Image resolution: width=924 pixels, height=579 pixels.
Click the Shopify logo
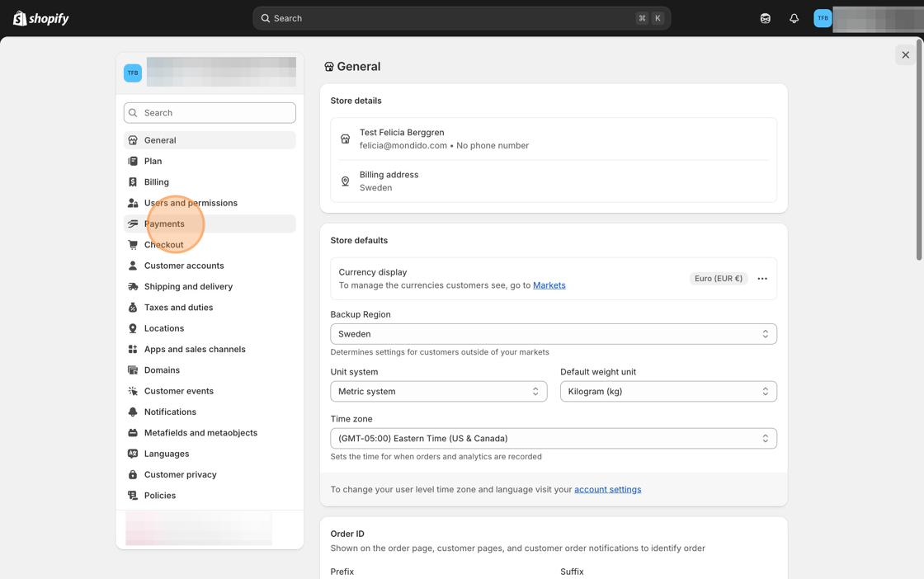40,18
